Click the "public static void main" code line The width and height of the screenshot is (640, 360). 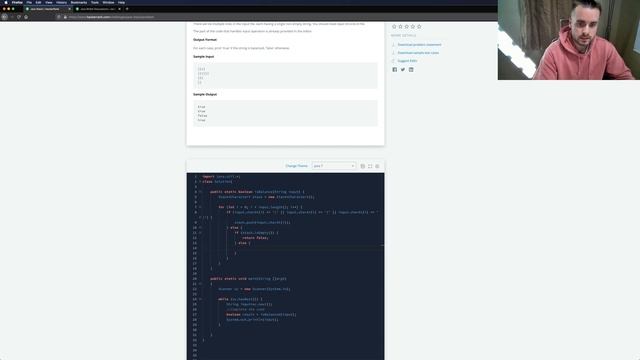(x=248, y=279)
